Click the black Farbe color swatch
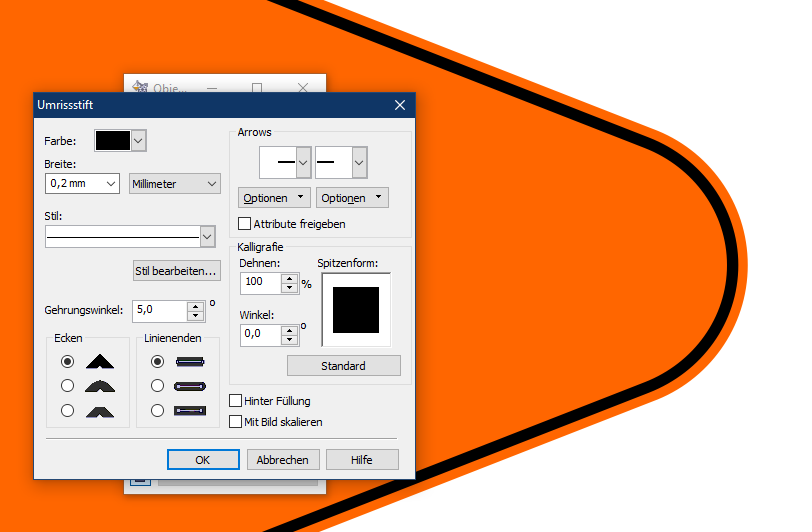Viewport: 812px width, 532px height. click(113, 140)
